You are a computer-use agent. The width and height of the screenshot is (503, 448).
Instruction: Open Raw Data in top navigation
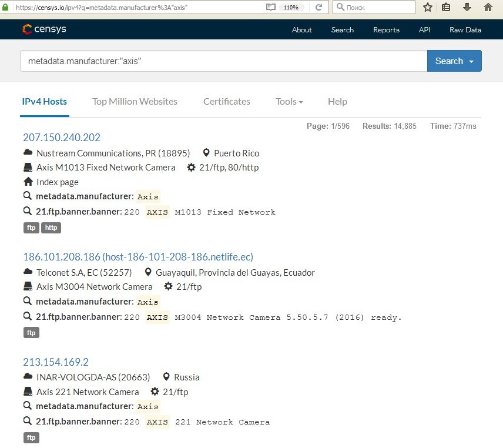[x=465, y=30]
